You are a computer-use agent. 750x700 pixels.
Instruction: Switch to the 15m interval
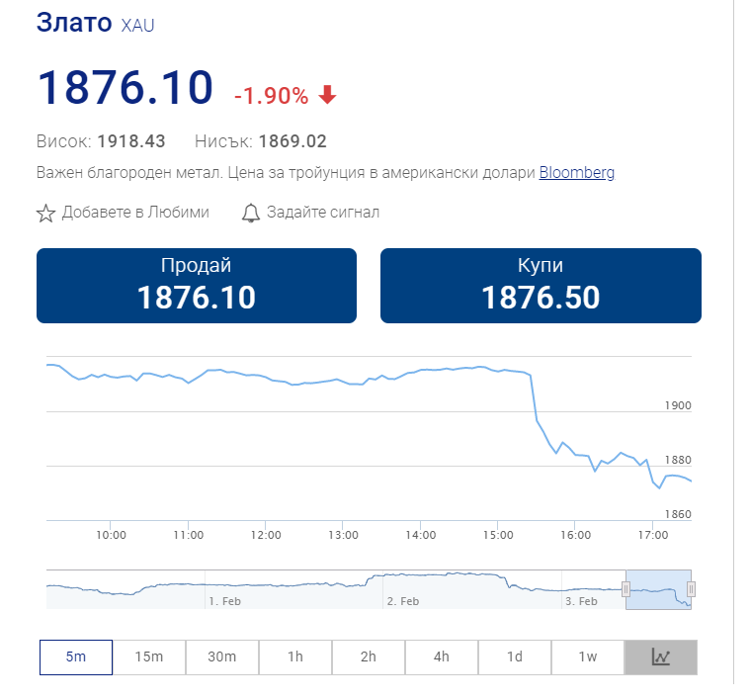(149, 656)
